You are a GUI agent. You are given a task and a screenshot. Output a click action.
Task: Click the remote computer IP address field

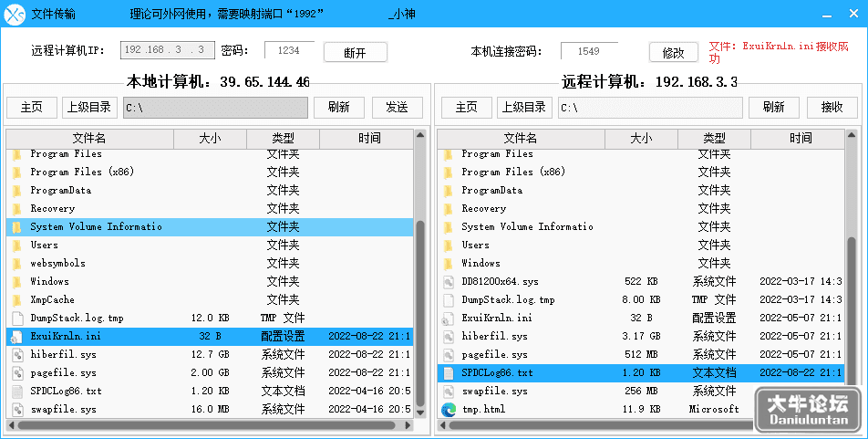pos(167,50)
